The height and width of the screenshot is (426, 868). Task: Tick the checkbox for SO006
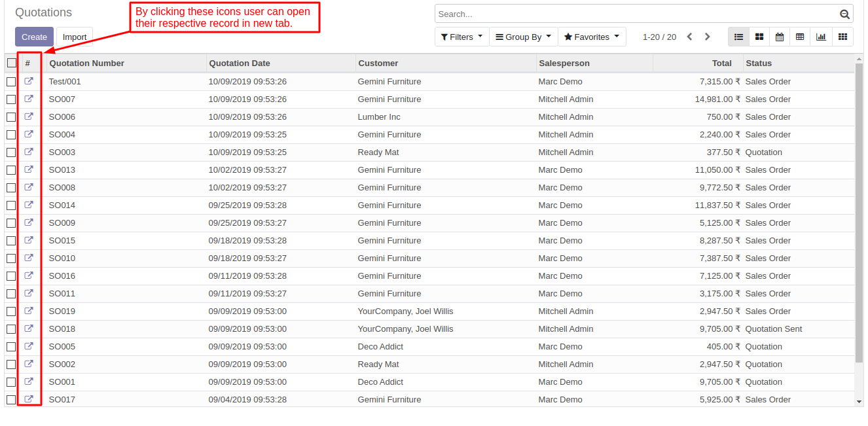(x=11, y=117)
